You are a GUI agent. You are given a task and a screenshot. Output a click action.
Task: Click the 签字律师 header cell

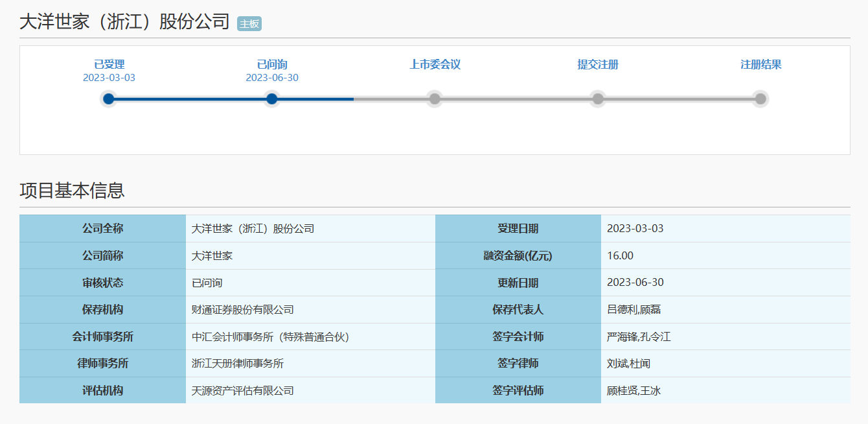(518, 364)
